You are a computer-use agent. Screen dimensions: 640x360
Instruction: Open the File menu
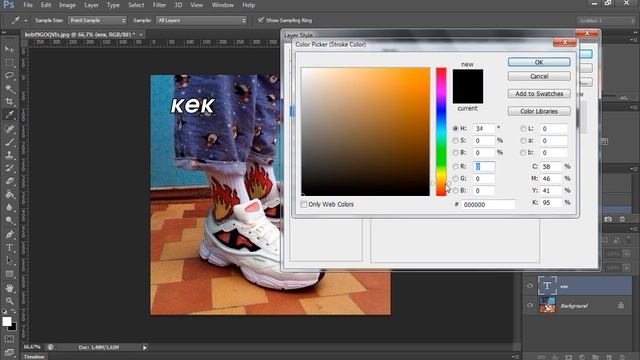(x=28, y=5)
